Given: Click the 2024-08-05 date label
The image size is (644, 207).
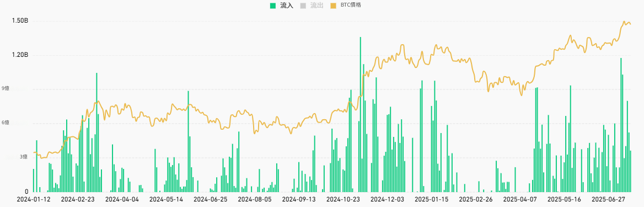Looking at the screenshot, I should point(254,199).
